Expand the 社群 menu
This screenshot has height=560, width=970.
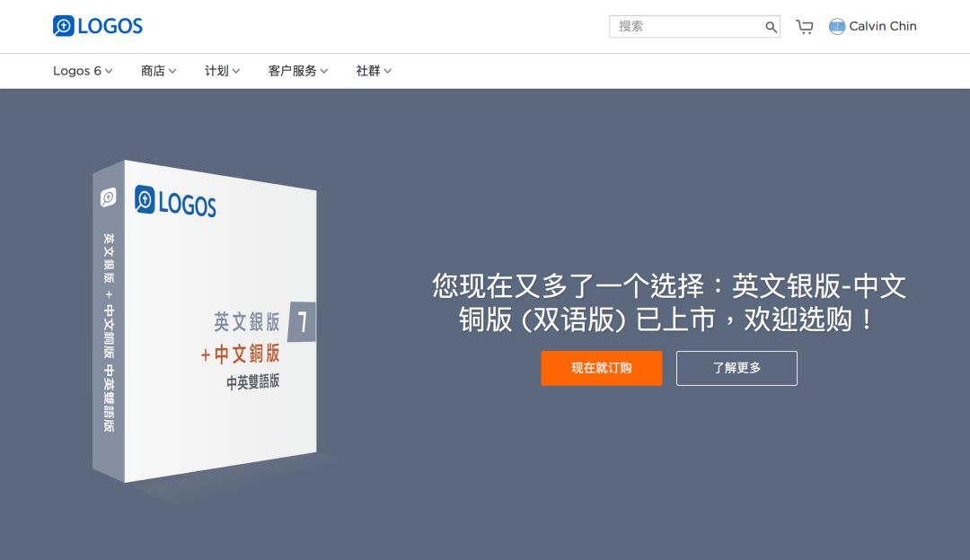(x=374, y=71)
